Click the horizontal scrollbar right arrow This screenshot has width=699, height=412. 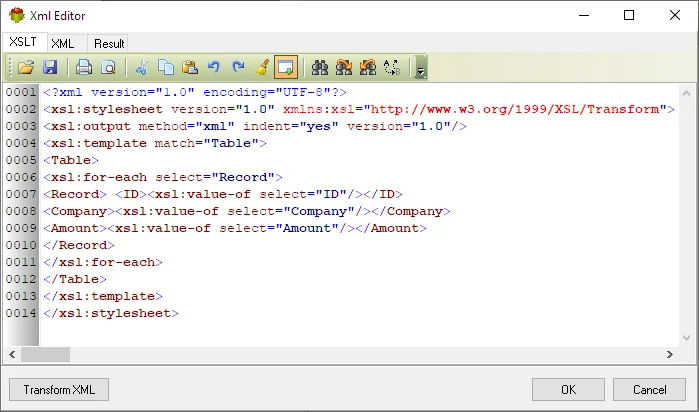pyautogui.click(x=670, y=354)
